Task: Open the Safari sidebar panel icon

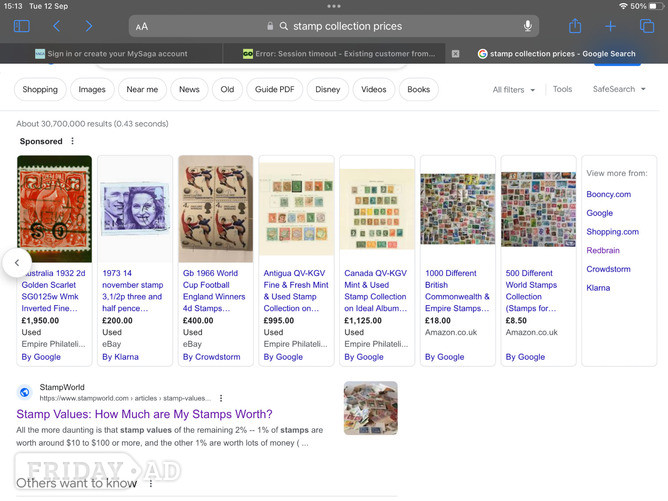Action: click(x=21, y=26)
